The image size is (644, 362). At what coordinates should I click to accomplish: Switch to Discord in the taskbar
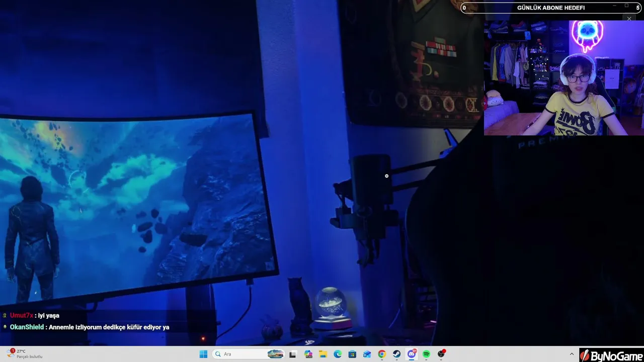pos(412,354)
